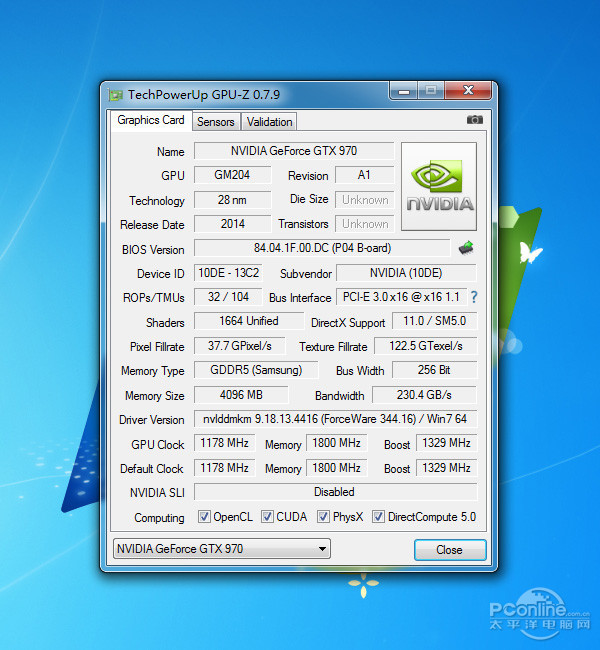Viewport: 600px width, 650px height.
Task: Click the DirectX Support field 11.0 / SM5.0
Action: 435,321
